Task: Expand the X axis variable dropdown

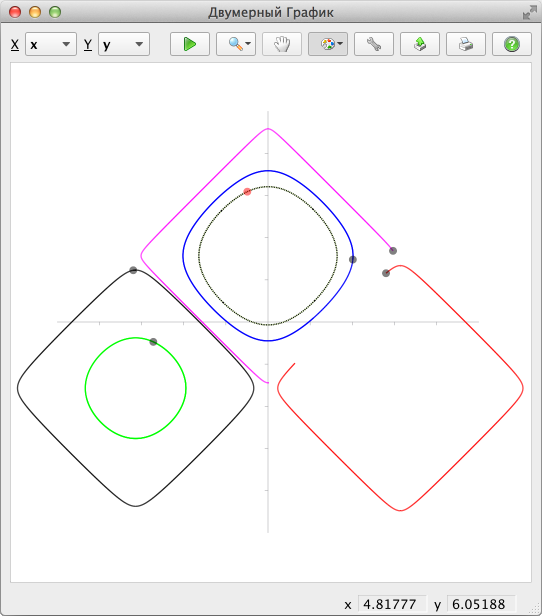Action: pos(51,44)
